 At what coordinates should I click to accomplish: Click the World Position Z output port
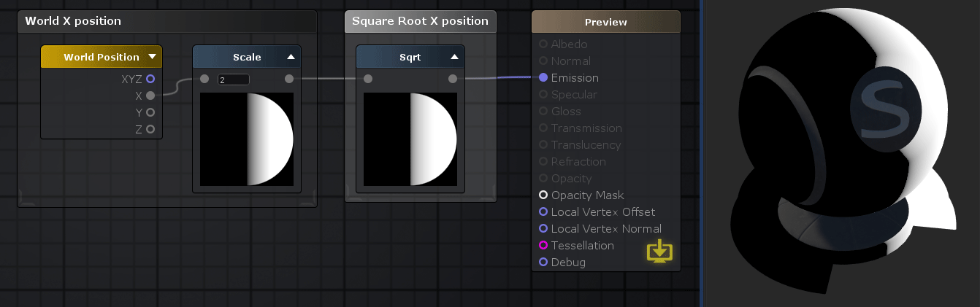coord(150,129)
